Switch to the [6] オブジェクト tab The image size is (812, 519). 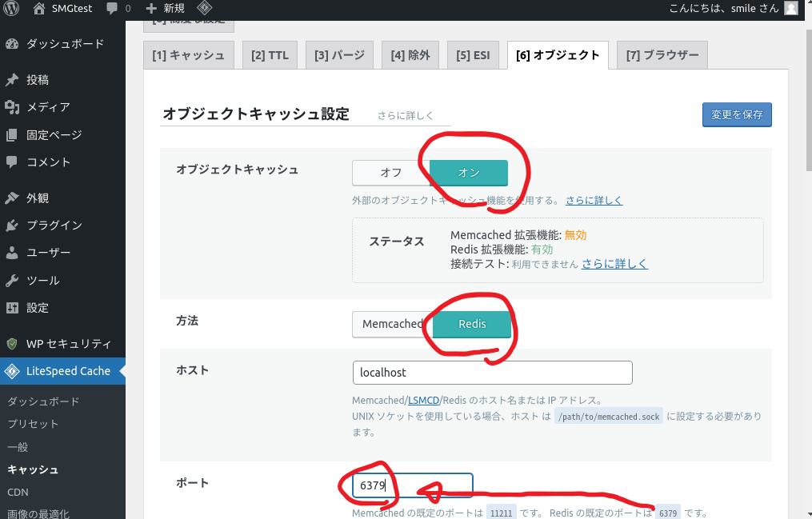coord(558,55)
